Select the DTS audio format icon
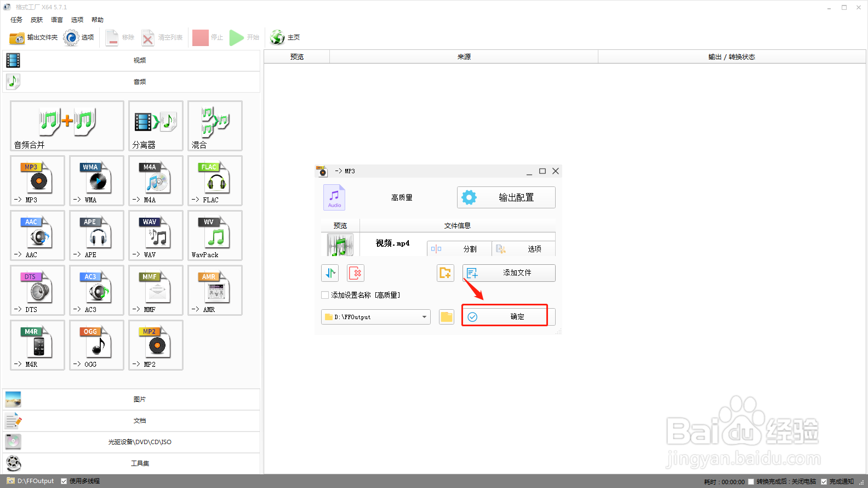This screenshot has height=488, width=868. click(x=37, y=291)
